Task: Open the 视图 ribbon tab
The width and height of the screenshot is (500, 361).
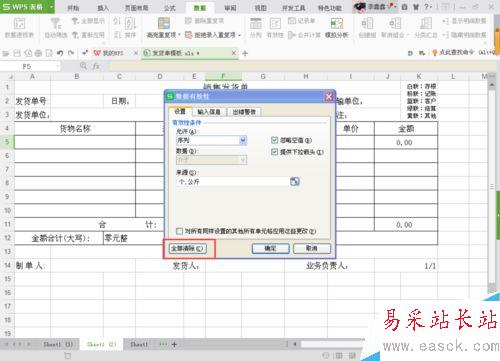Action: click(x=260, y=8)
